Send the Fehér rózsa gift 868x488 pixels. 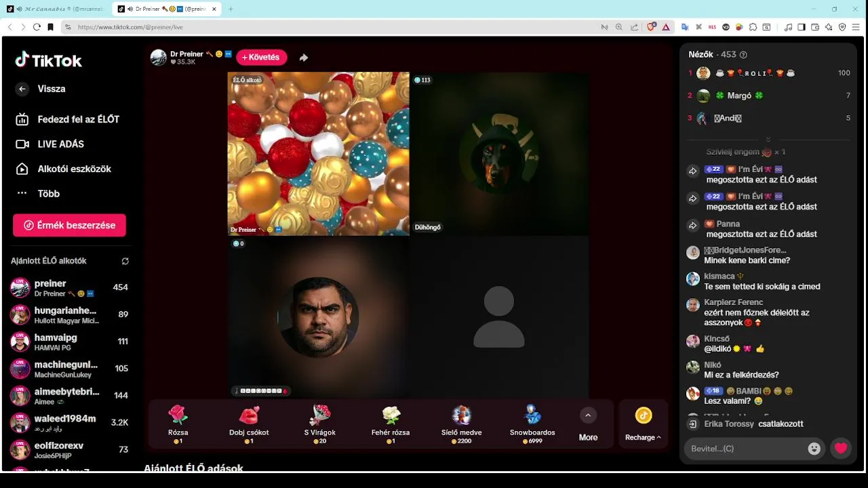pos(391,424)
